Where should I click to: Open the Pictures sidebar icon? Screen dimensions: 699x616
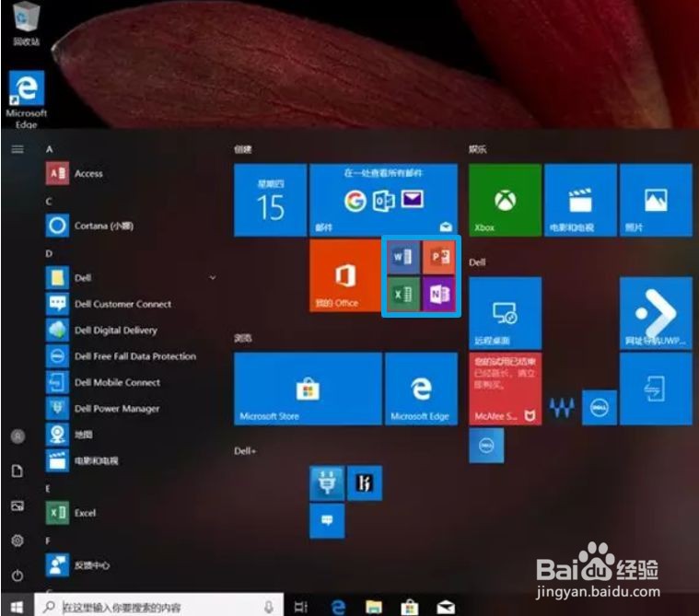[17, 506]
